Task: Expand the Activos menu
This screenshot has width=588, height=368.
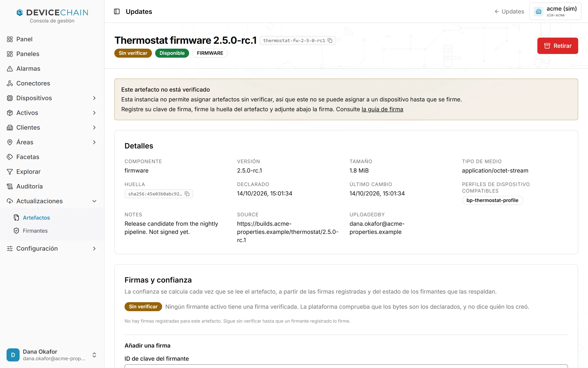Action: (52, 113)
